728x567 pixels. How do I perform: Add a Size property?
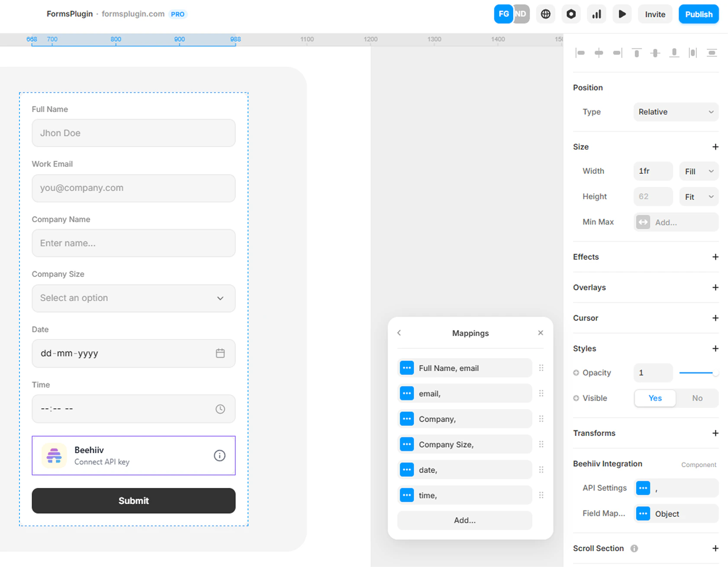[x=715, y=147]
